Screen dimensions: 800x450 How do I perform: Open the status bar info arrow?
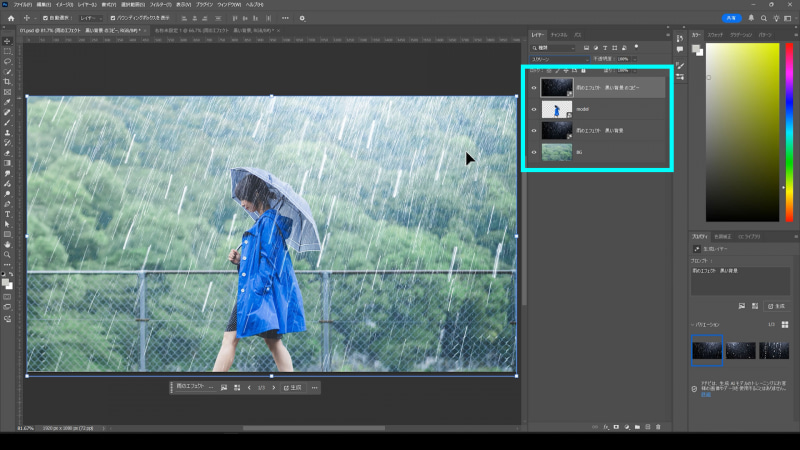(x=104, y=429)
